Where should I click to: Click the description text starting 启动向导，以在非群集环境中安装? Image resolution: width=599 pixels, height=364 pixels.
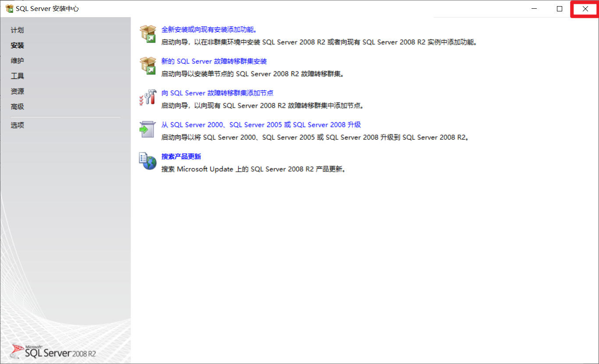point(319,42)
